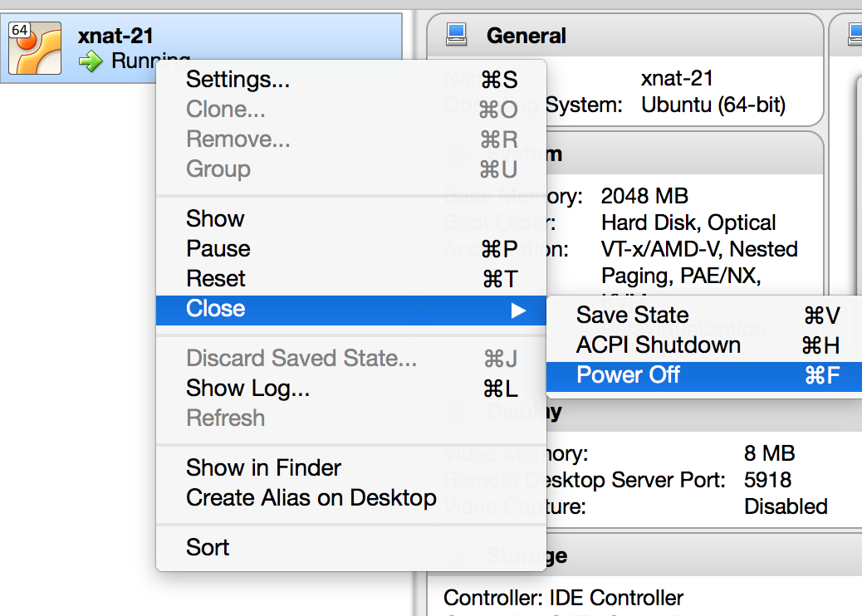
Task: Choose Save State from the submenu
Action: click(x=632, y=315)
